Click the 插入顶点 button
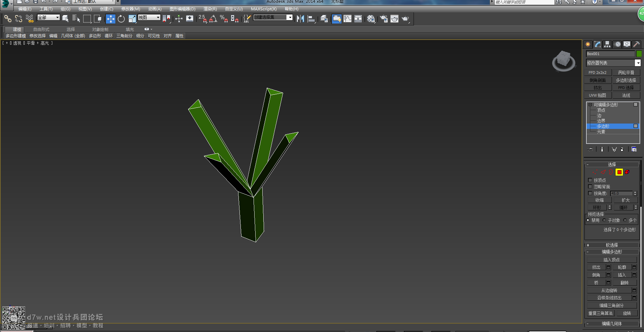644x332 pixels. pyautogui.click(x=611, y=260)
